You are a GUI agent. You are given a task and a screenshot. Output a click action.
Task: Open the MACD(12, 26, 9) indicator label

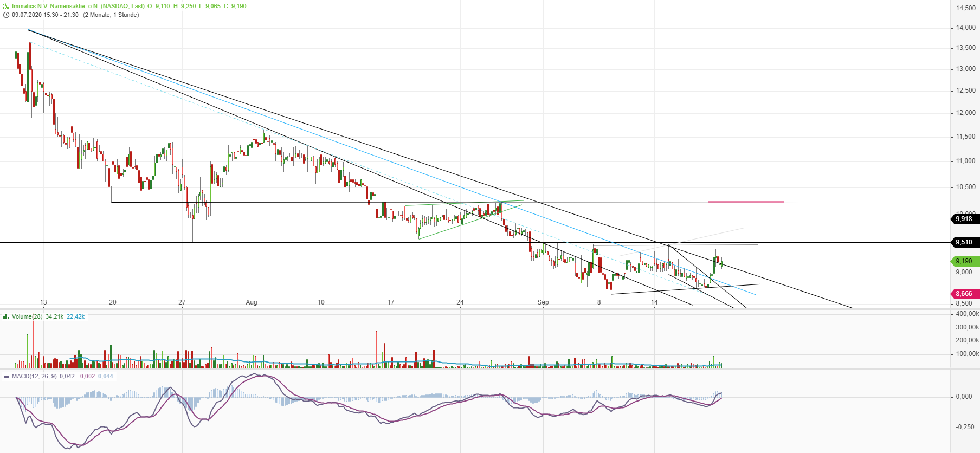click(x=34, y=377)
